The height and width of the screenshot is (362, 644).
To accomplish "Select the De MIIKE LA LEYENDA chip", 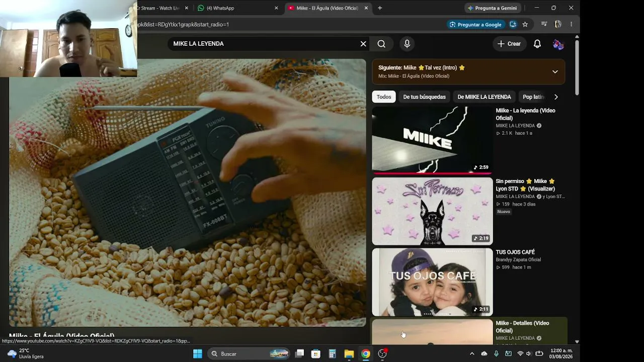I will (x=484, y=97).
